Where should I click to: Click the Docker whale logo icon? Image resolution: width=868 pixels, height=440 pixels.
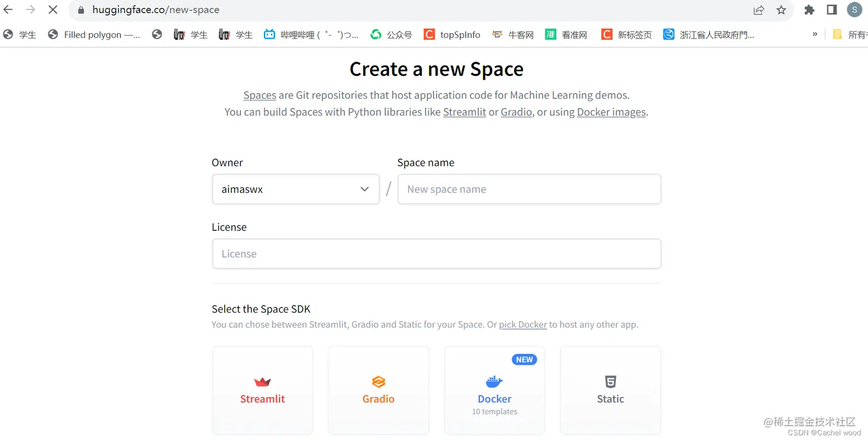tap(494, 381)
